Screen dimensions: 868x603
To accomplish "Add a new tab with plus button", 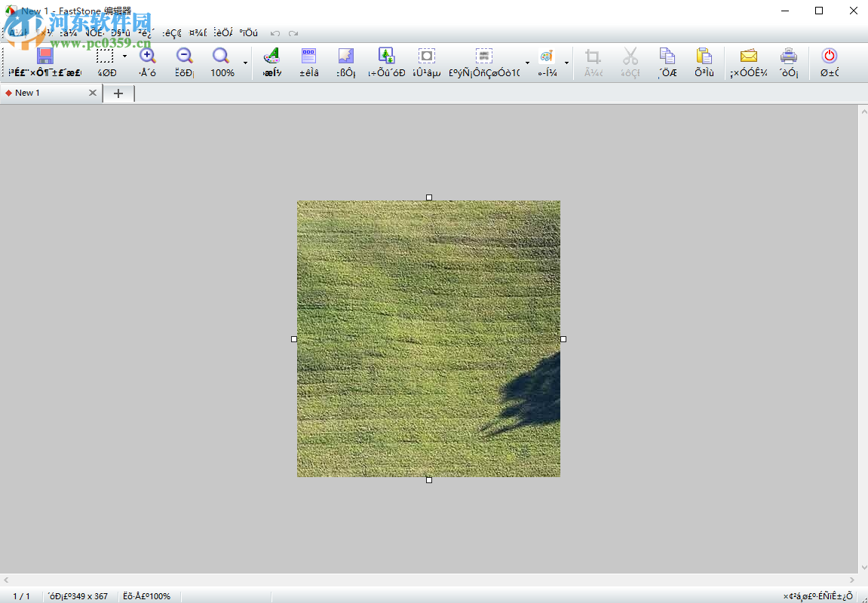I will pyautogui.click(x=118, y=93).
